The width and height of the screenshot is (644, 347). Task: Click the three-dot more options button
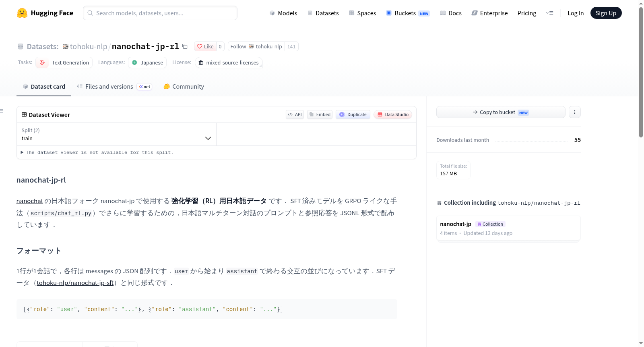coord(575,112)
